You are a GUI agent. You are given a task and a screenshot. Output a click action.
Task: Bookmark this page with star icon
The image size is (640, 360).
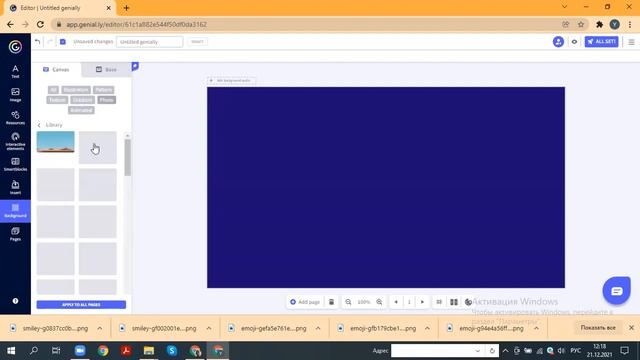tap(581, 24)
